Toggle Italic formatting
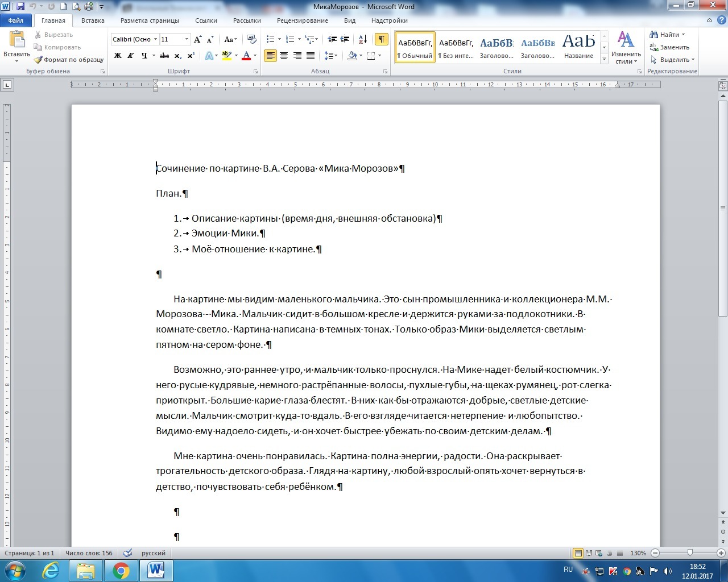 click(x=131, y=56)
